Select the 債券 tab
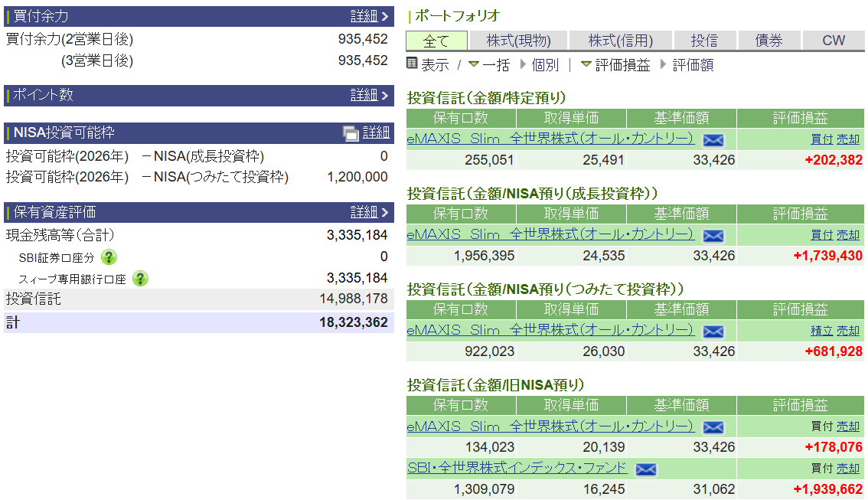The image size is (868, 500). coord(769,41)
